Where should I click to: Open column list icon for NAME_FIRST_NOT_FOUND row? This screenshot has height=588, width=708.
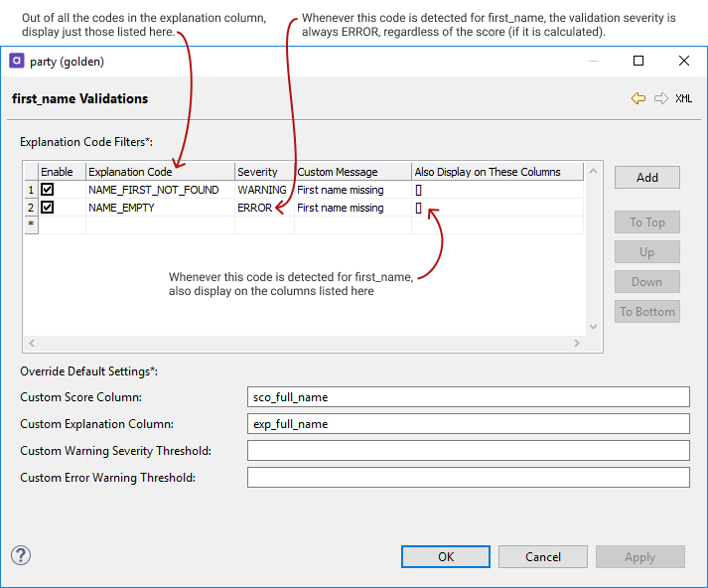(418, 190)
